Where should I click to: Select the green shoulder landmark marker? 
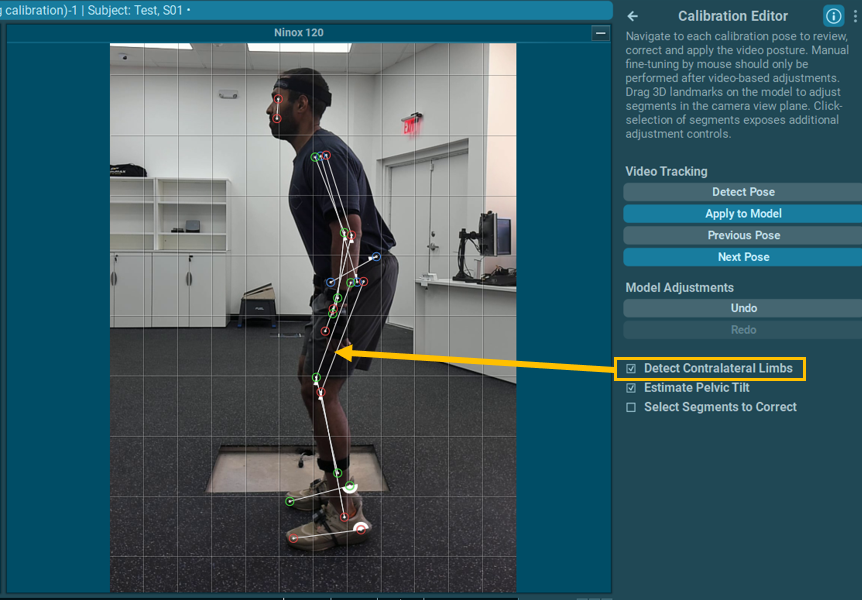coord(315,157)
